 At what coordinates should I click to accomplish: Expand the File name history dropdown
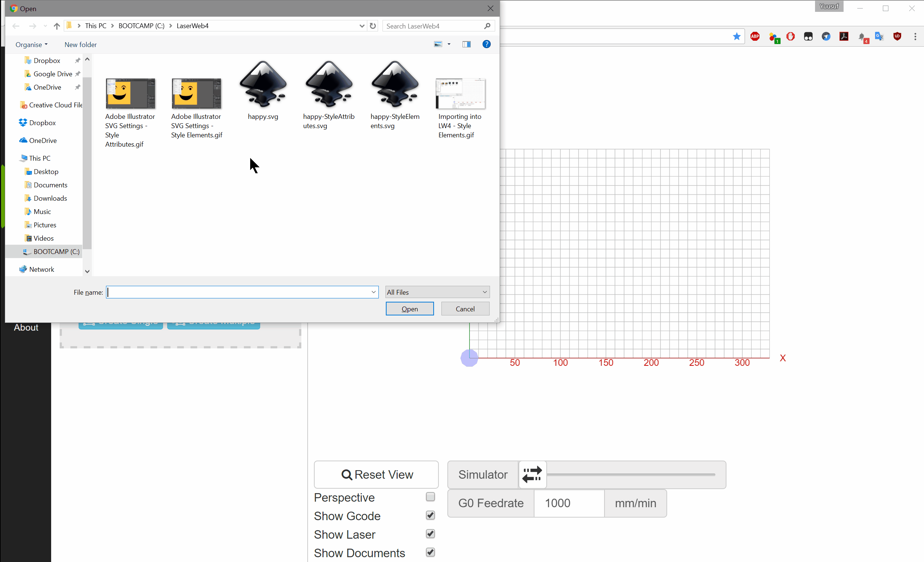(374, 292)
